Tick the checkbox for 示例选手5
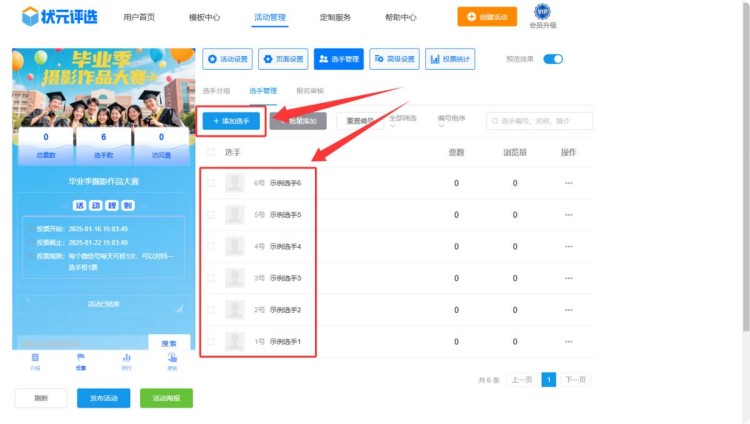 coord(210,215)
